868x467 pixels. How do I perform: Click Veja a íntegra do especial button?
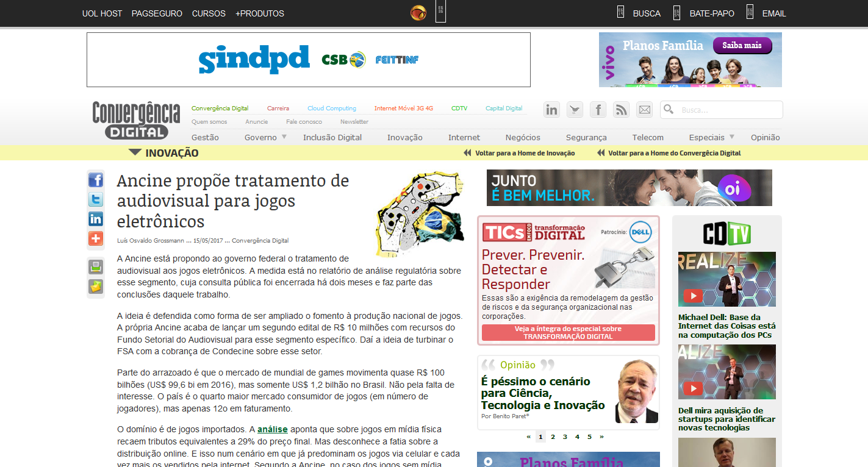click(x=568, y=332)
